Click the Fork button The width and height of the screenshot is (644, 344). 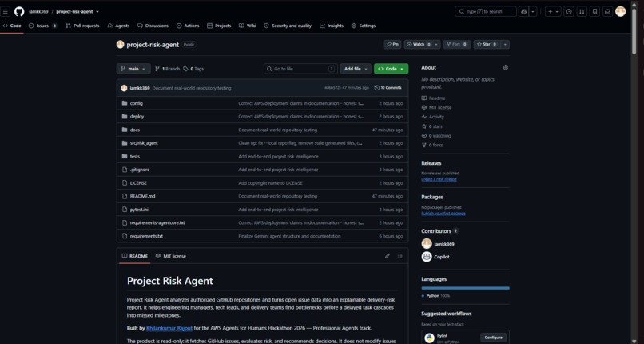pos(457,44)
